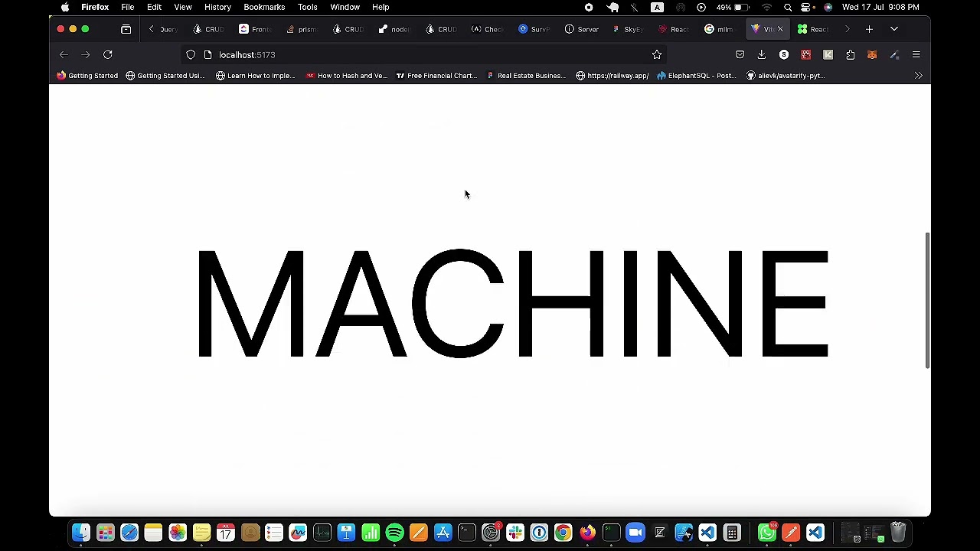Open the Learn How to Imple... bookmark
The image size is (980, 551).
255,75
